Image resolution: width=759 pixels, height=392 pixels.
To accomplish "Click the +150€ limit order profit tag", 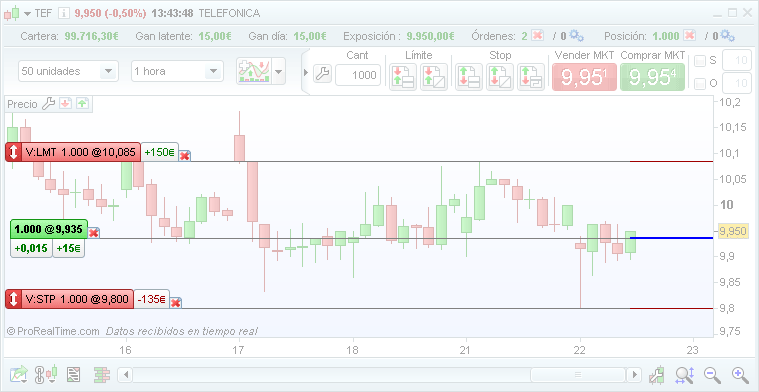I will pyautogui.click(x=160, y=152).
